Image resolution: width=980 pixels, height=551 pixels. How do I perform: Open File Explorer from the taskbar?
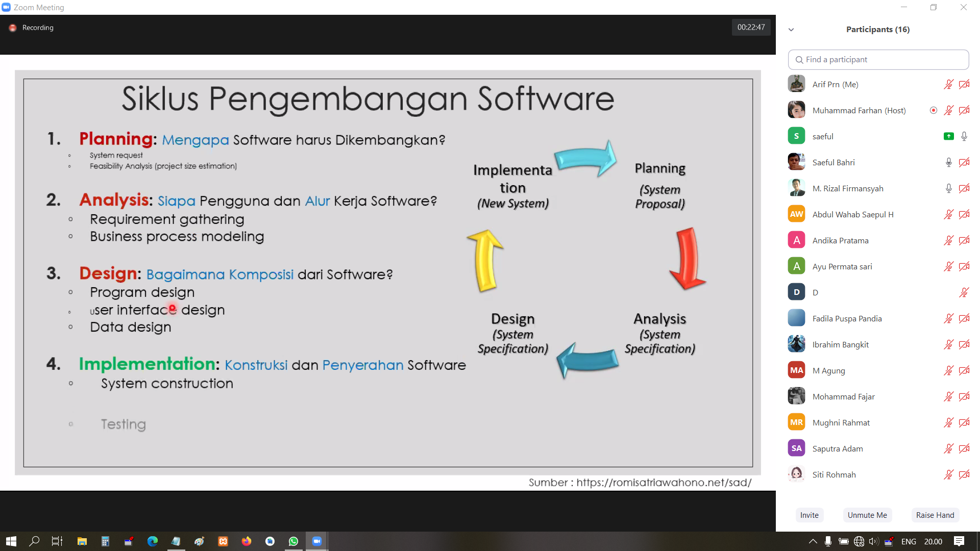click(x=82, y=541)
